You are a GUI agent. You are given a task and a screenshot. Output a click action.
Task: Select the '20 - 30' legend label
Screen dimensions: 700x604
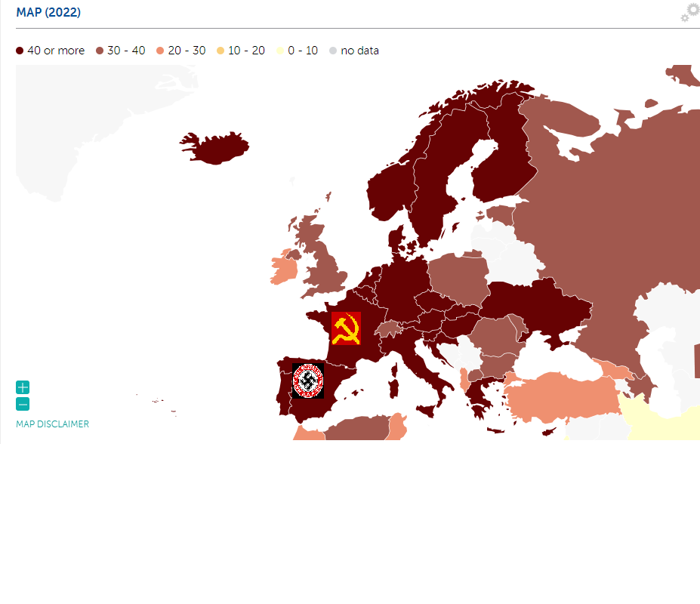tap(187, 51)
